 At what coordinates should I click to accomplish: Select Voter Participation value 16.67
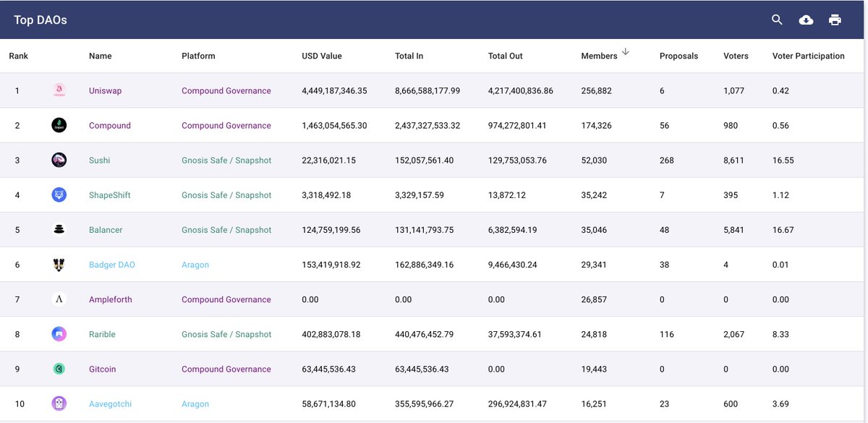point(783,230)
